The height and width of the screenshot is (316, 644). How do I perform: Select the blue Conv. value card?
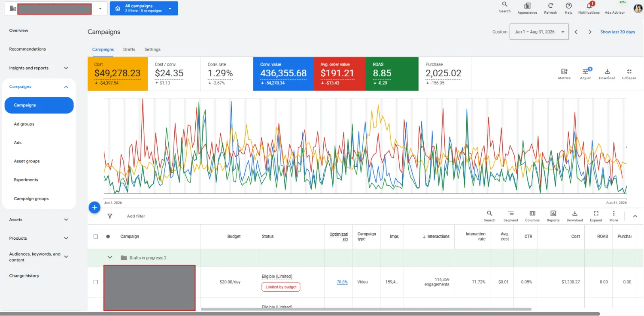pyautogui.click(x=283, y=74)
